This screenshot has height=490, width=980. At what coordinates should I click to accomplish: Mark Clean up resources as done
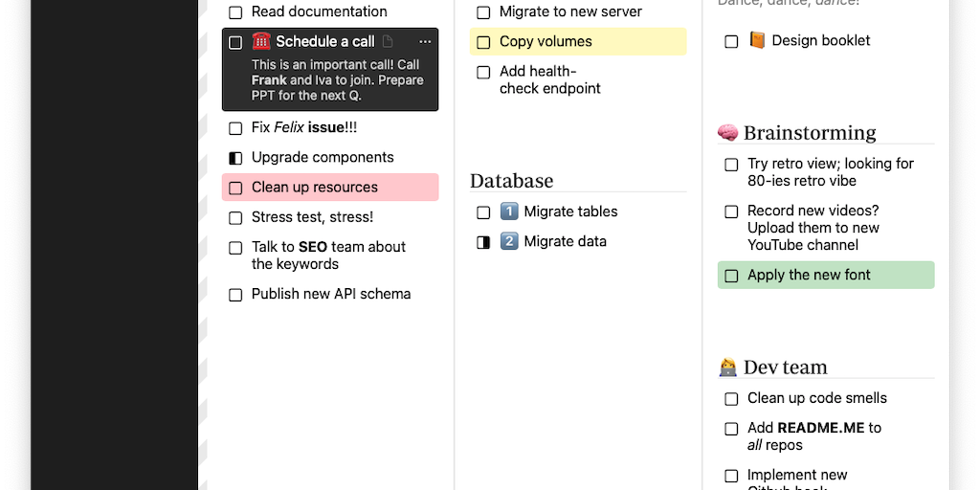(235, 188)
